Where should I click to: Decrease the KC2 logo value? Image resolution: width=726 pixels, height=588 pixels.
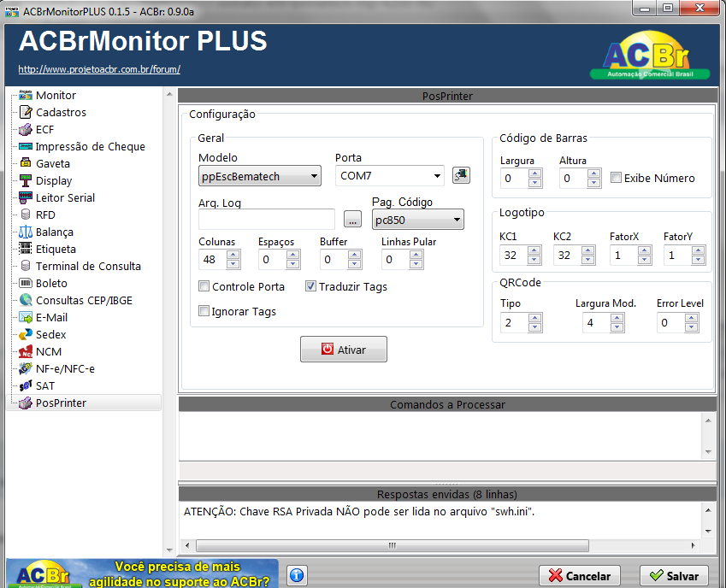(x=588, y=260)
